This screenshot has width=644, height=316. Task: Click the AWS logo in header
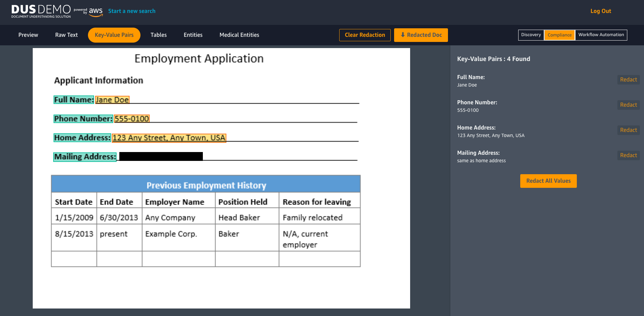96,12
